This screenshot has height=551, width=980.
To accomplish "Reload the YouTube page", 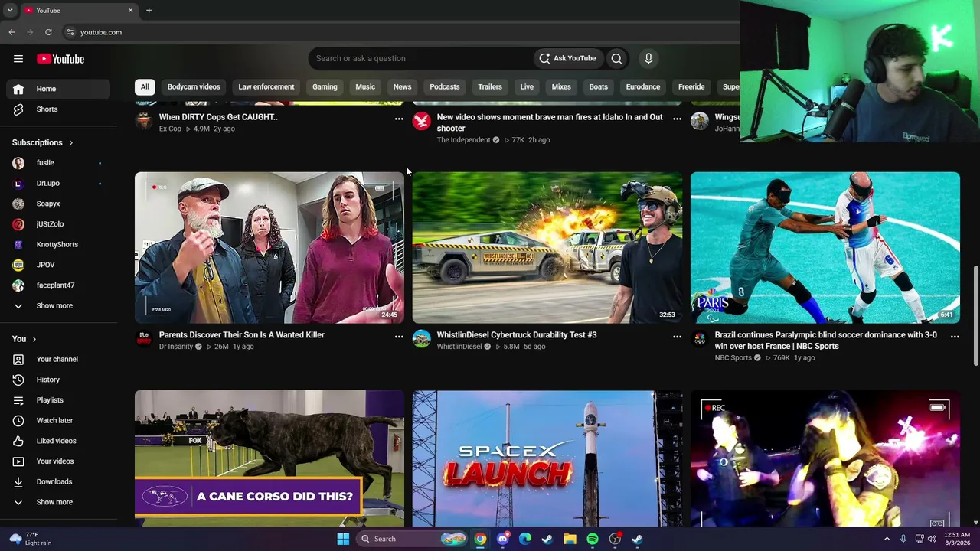I will click(48, 32).
